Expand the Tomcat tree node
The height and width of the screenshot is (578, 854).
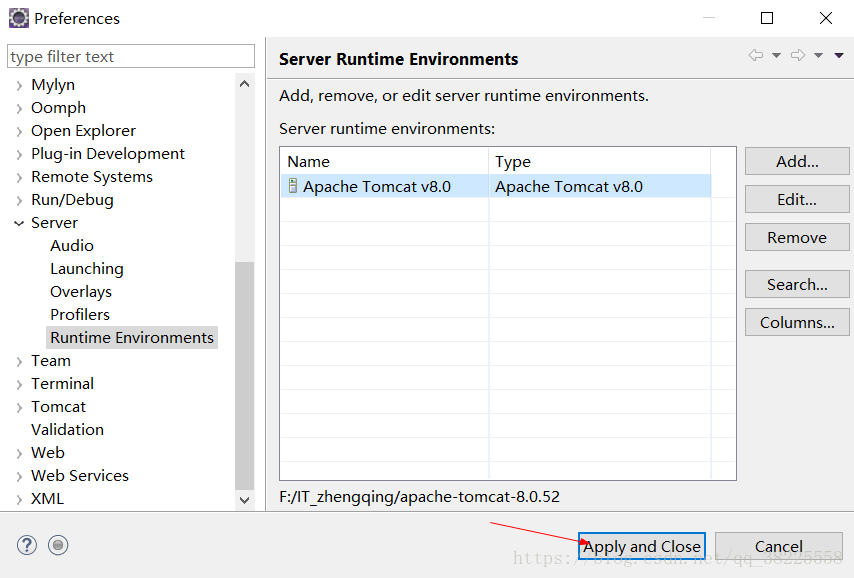pyautogui.click(x=20, y=407)
